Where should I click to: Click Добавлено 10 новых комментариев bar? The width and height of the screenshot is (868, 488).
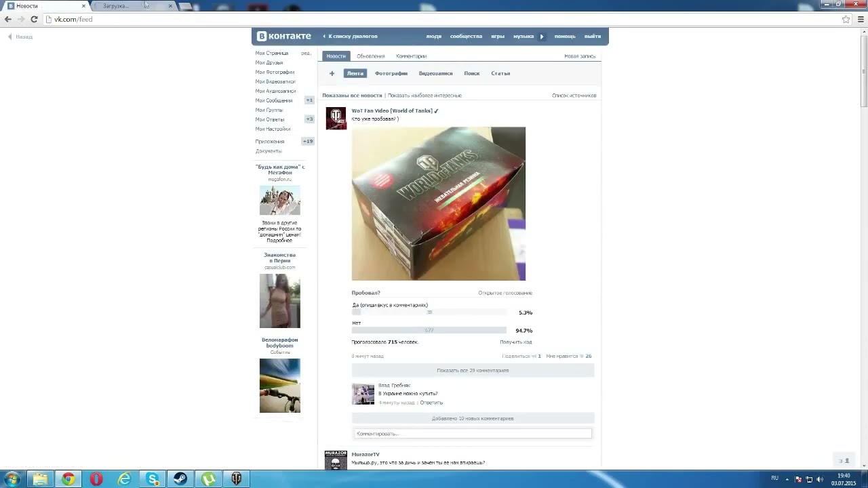[x=473, y=419]
